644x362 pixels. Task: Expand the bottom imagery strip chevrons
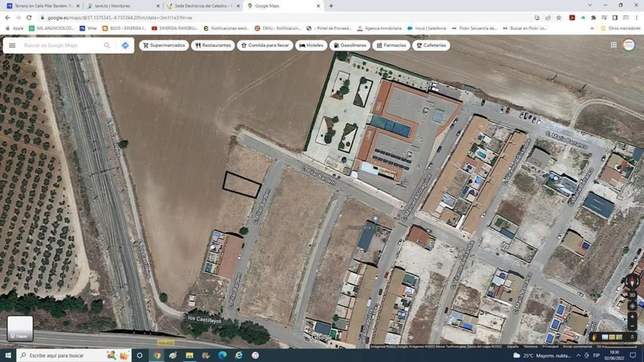[632, 337]
